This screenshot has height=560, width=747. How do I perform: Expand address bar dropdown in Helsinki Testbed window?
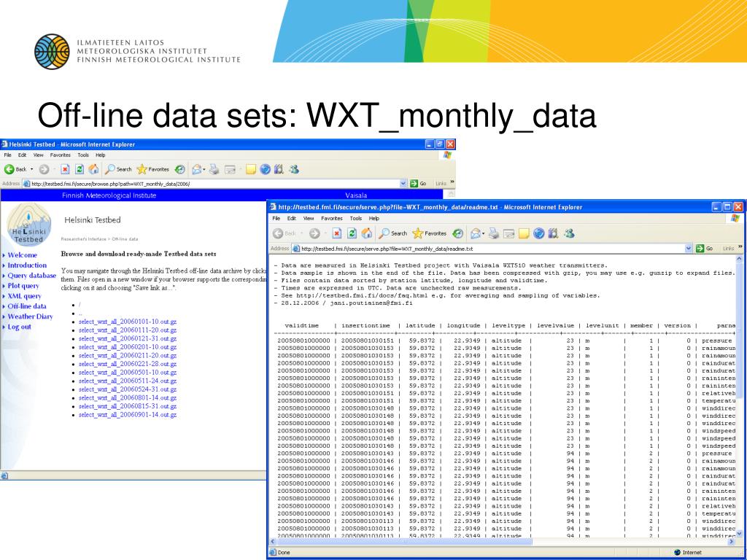pyautogui.click(x=403, y=183)
